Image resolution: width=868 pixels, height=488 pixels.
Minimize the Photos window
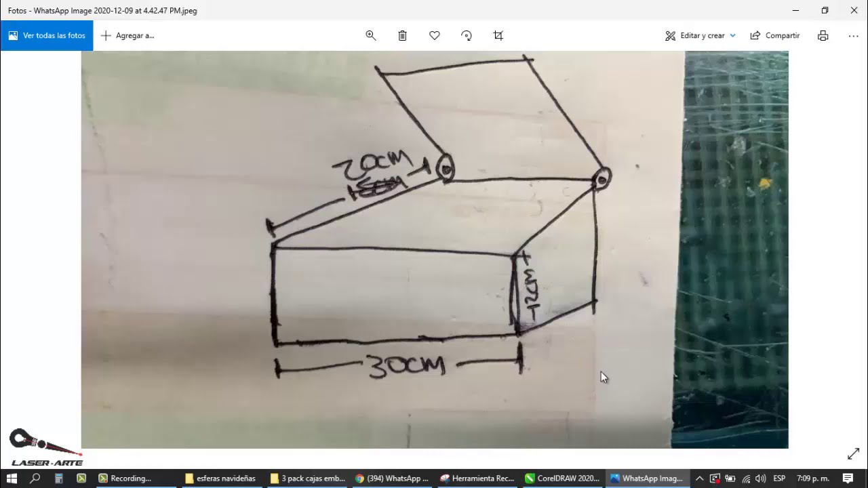[x=796, y=10]
